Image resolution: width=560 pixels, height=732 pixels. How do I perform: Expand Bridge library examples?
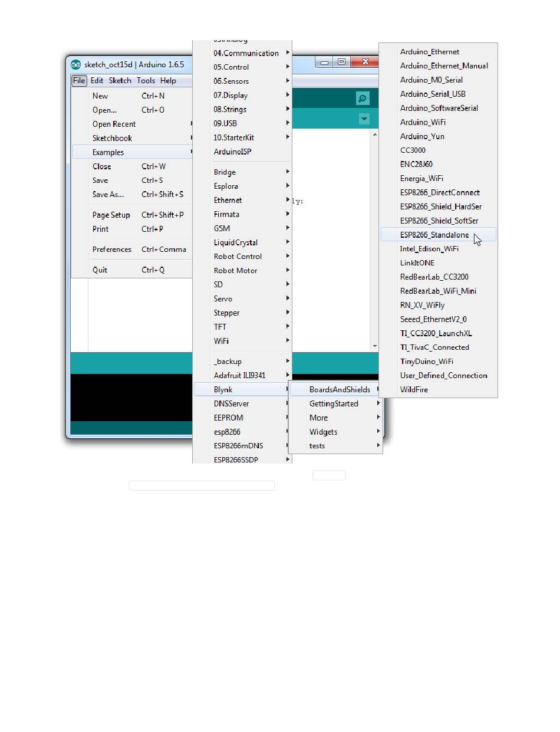[243, 172]
